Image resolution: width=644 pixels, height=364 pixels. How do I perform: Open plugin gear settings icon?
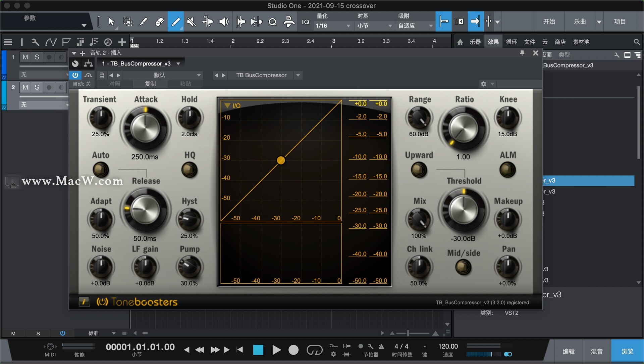pos(483,84)
